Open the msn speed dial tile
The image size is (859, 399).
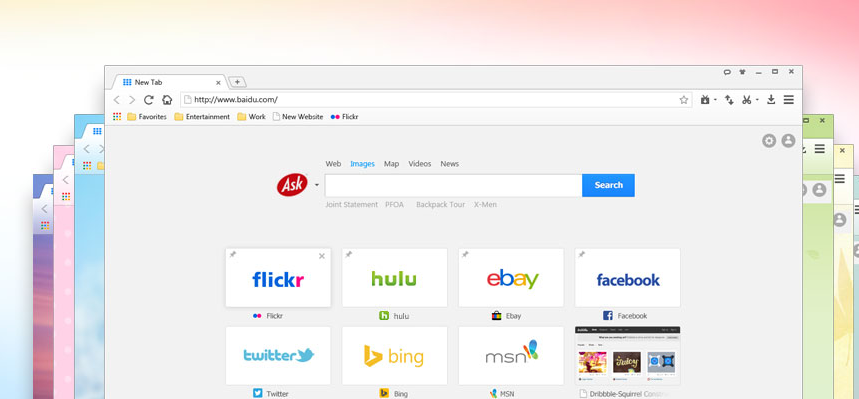[511, 356]
